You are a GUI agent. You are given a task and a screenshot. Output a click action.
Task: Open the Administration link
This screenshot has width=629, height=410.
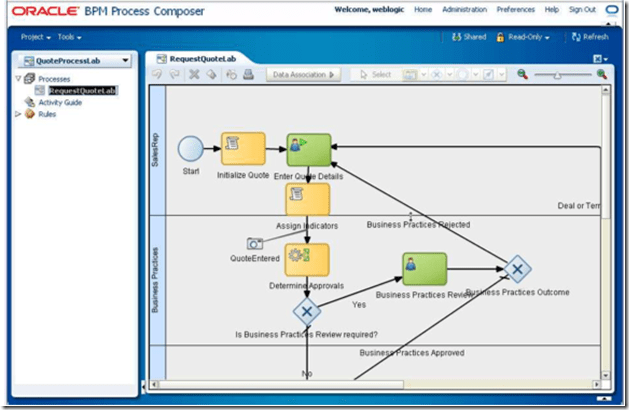tap(465, 10)
